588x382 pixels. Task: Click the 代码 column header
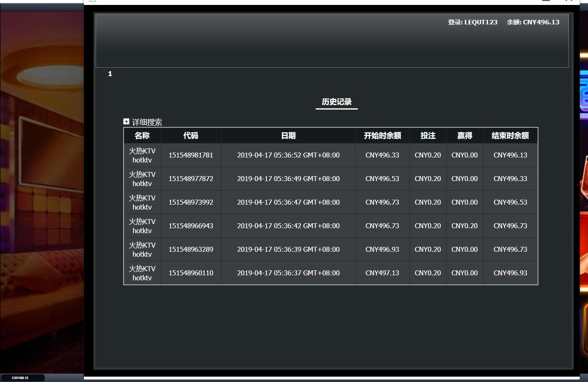pyautogui.click(x=191, y=136)
